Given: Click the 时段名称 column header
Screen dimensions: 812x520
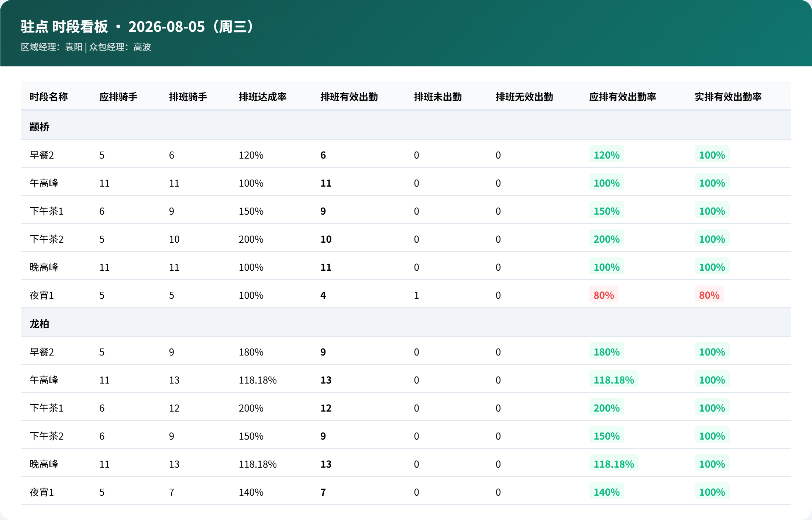Looking at the screenshot, I should click(49, 97).
